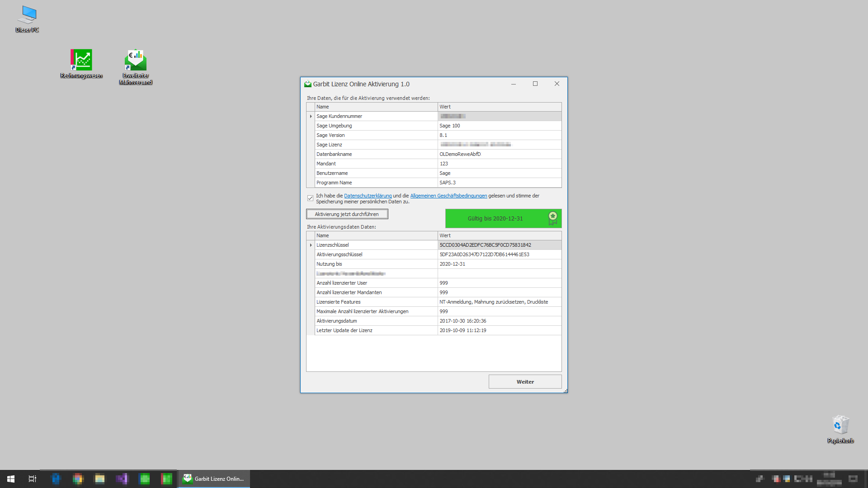Screen dimensions: 868x488
Task: Open the Erweiterter Mahnversand desktop icon
Action: pos(136,60)
